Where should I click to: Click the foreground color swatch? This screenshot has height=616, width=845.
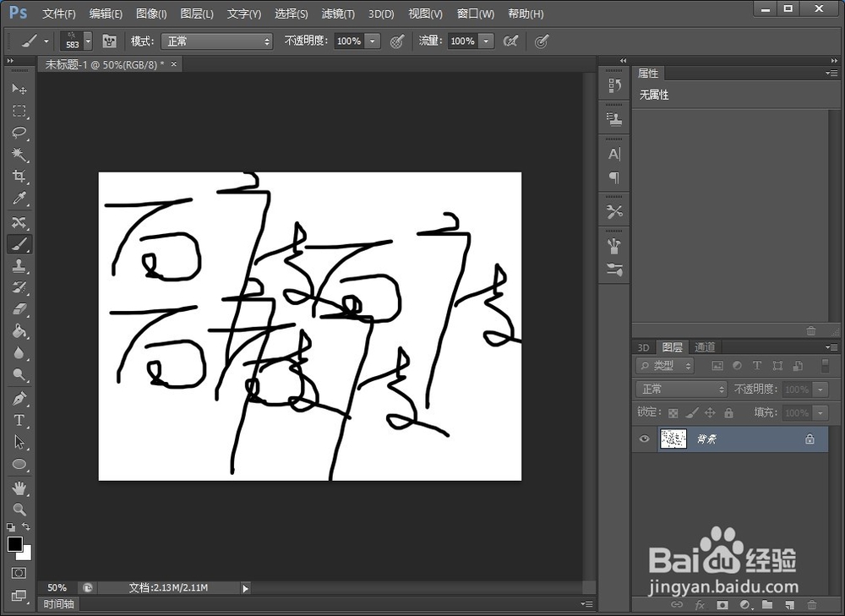[x=14, y=544]
